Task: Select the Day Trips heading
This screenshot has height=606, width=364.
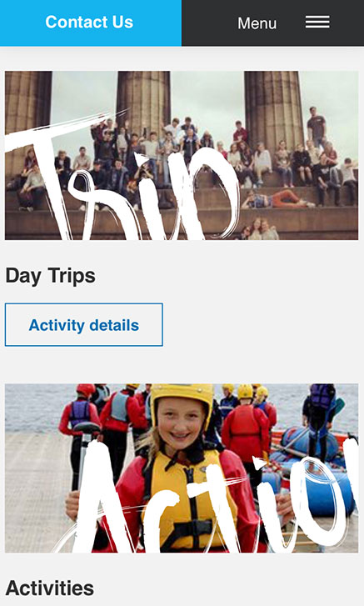Action: [x=51, y=276]
